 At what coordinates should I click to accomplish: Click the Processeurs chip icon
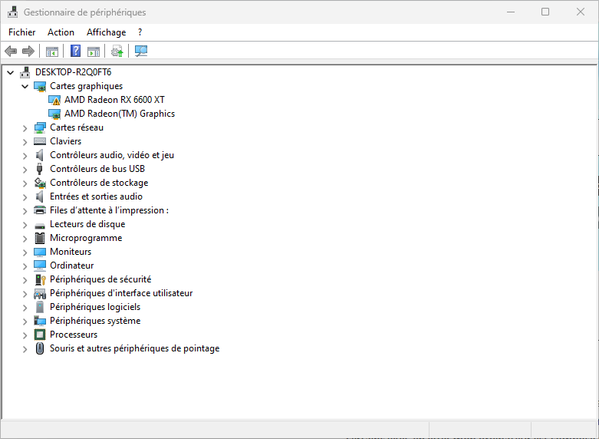40,335
